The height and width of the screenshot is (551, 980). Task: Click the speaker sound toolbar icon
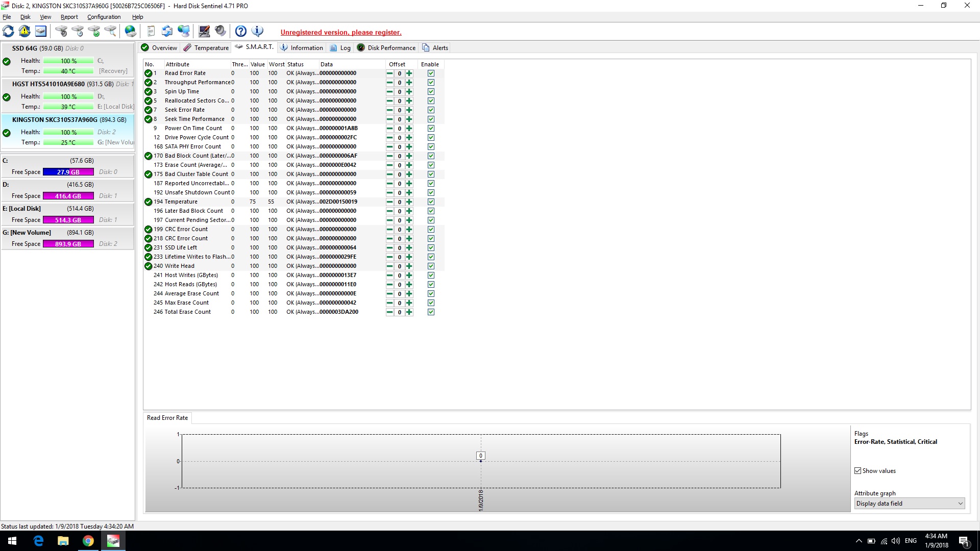pos(220,32)
